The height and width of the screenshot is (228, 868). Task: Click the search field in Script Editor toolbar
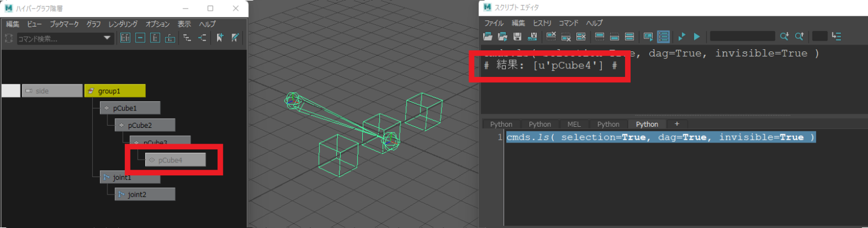(x=742, y=36)
